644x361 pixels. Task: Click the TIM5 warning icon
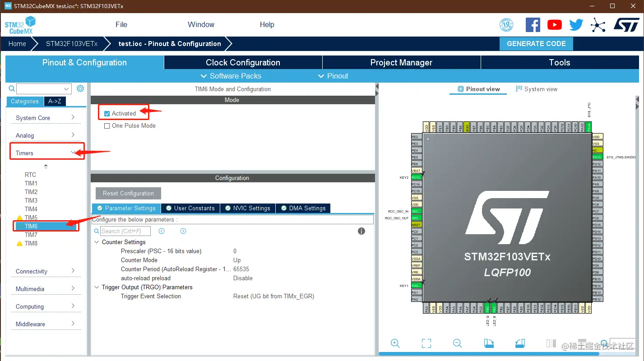click(19, 218)
